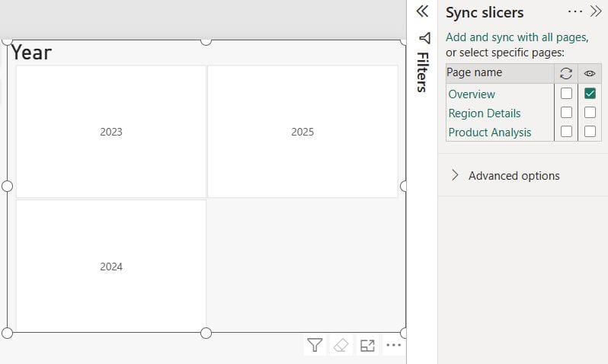Open the slicer in Focus mode
This screenshot has width=608, height=364.
tap(367, 345)
